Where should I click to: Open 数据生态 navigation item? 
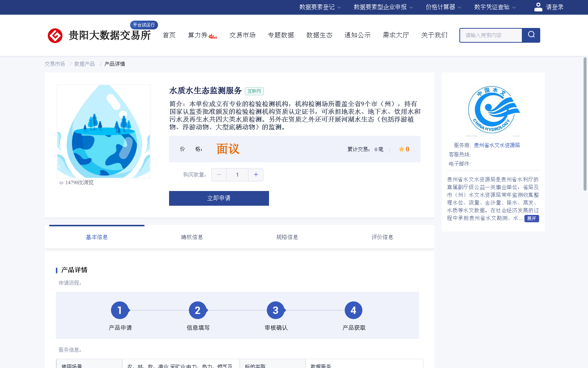pyautogui.click(x=319, y=35)
